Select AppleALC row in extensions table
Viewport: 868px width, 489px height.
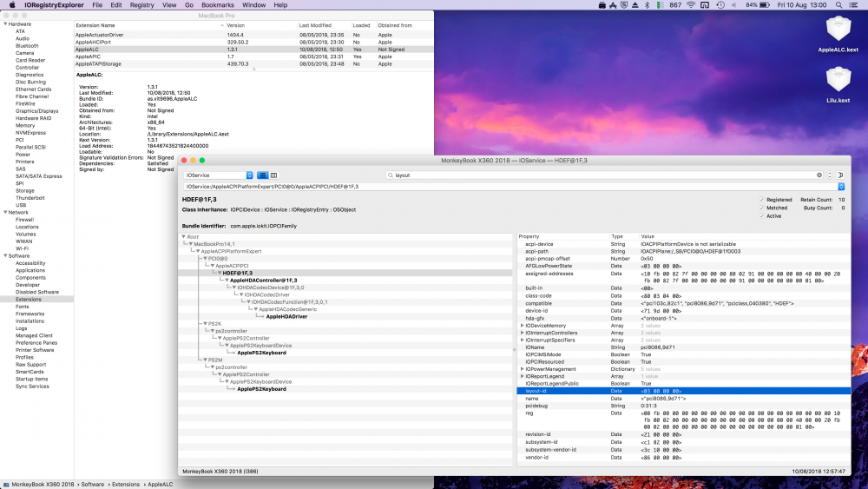click(254, 50)
